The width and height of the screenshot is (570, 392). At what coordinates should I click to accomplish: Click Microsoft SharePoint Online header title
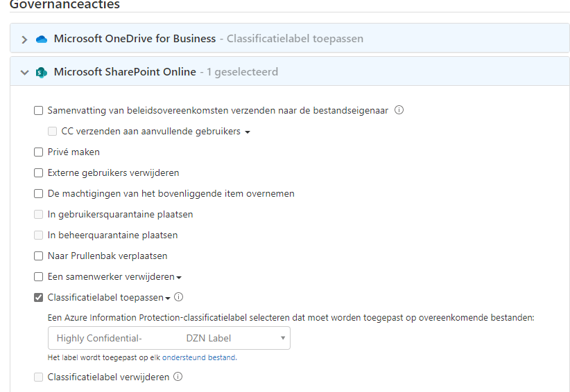click(125, 72)
